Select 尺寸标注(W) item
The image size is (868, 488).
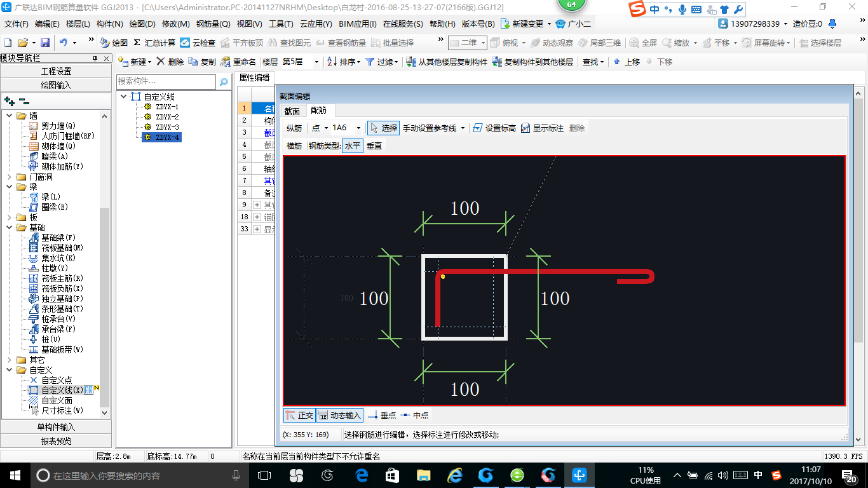(x=56, y=410)
